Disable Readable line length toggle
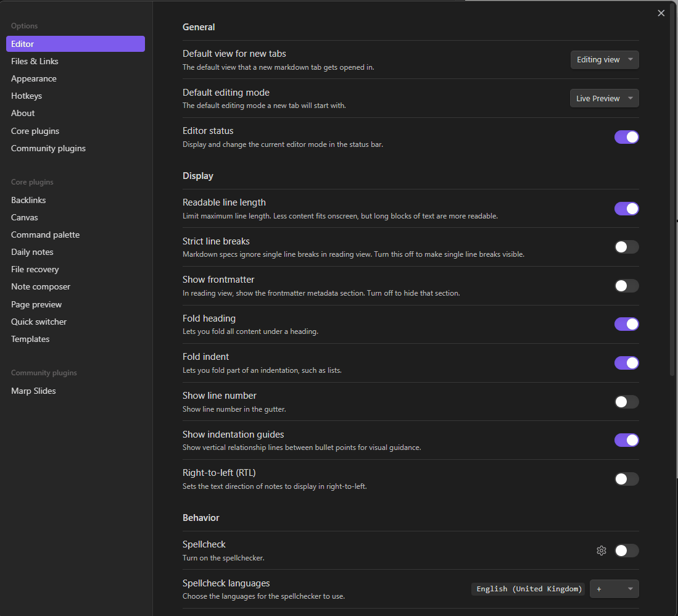This screenshot has width=678, height=616. tap(626, 209)
